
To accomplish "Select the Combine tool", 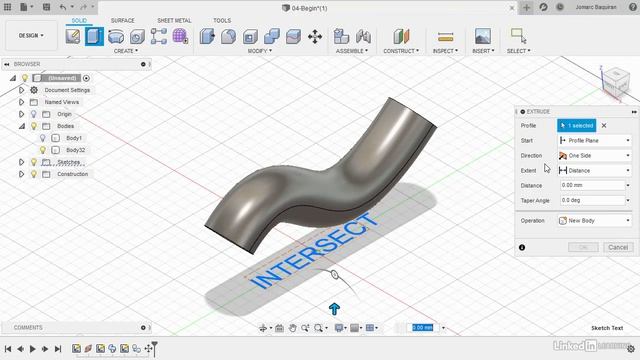I will coord(271,36).
